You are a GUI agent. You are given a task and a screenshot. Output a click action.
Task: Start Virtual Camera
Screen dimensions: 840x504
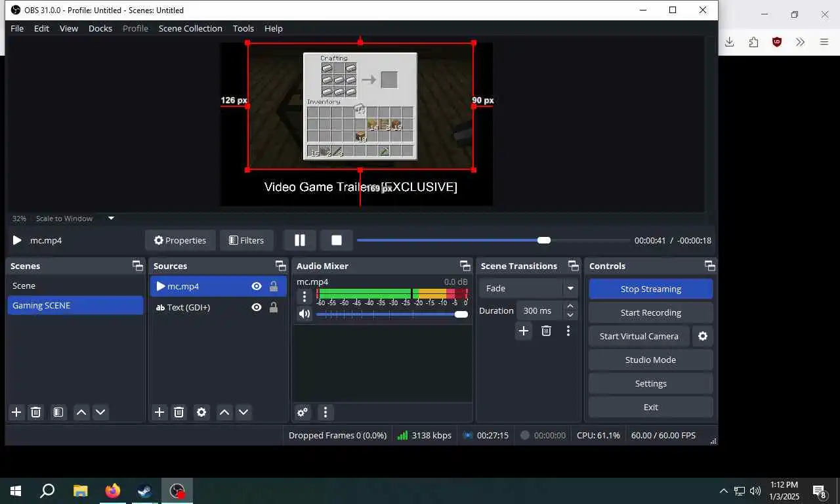[x=639, y=336]
